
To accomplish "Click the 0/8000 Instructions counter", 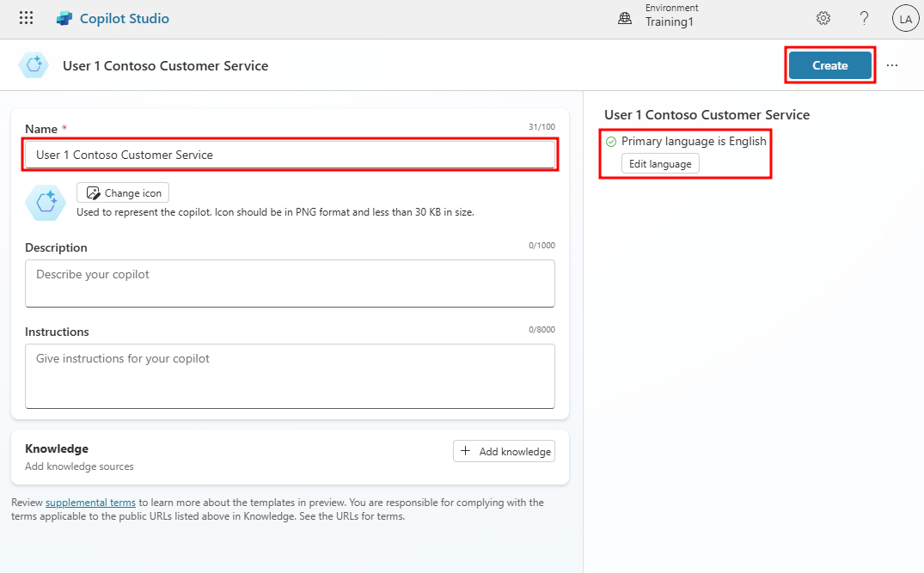I will click(542, 330).
